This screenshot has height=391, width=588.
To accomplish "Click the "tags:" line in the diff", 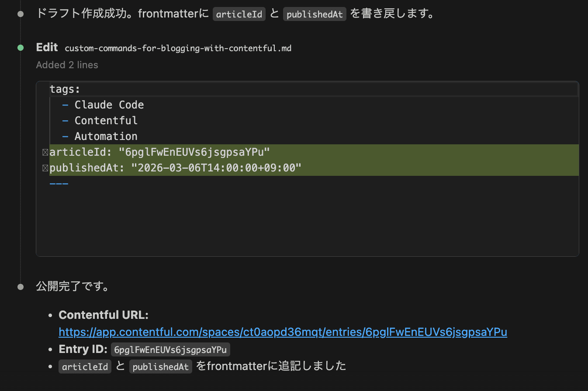I will click(x=65, y=89).
